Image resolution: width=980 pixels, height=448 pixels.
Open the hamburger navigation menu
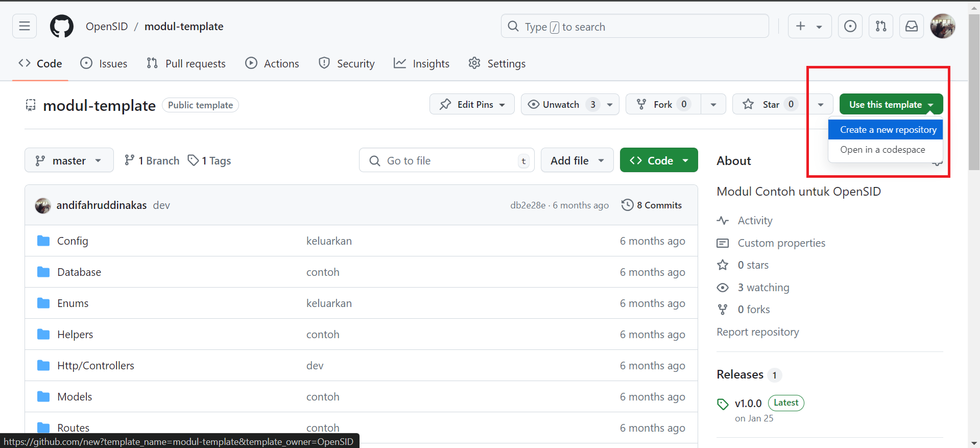(25, 26)
